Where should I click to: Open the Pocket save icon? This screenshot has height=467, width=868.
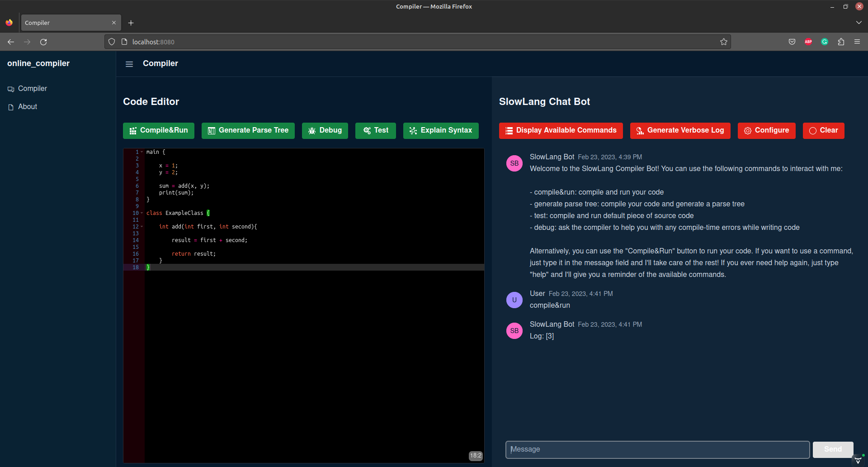coord(792,42)
